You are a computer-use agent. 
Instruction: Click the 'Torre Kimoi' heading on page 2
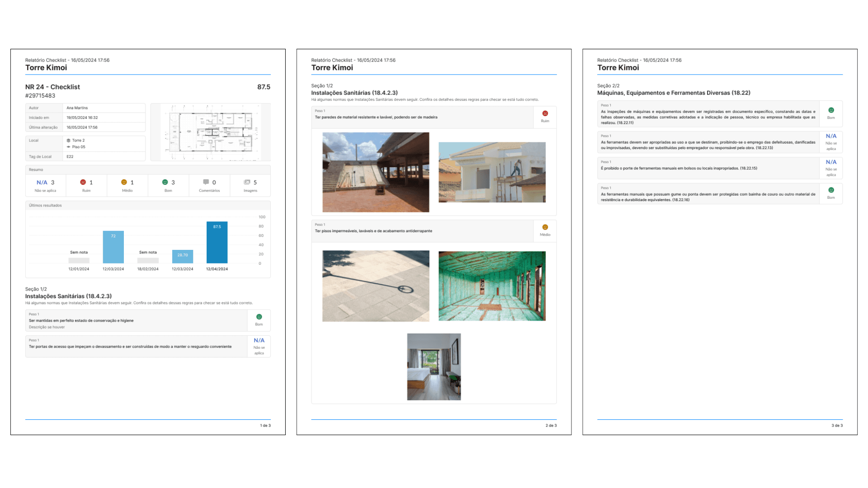click(332, 68)
